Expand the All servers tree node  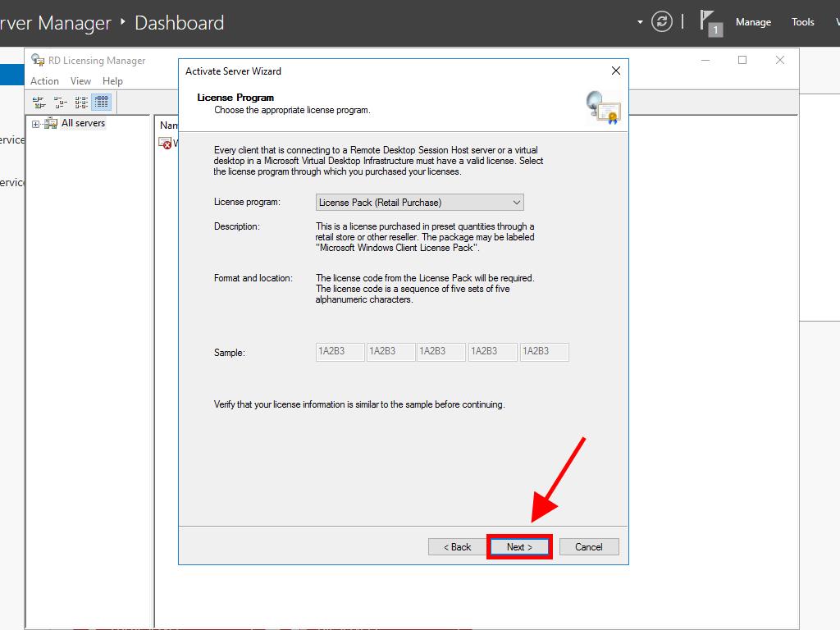[36, 124]
